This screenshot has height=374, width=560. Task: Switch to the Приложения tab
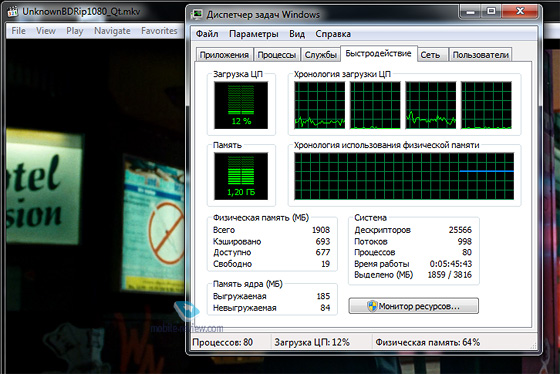tap(224, 55)
